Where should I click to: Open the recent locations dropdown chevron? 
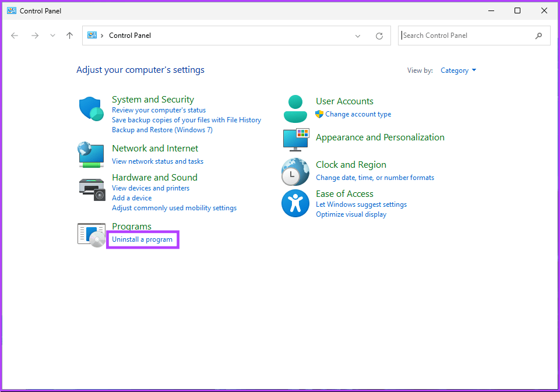pos(52,36)
